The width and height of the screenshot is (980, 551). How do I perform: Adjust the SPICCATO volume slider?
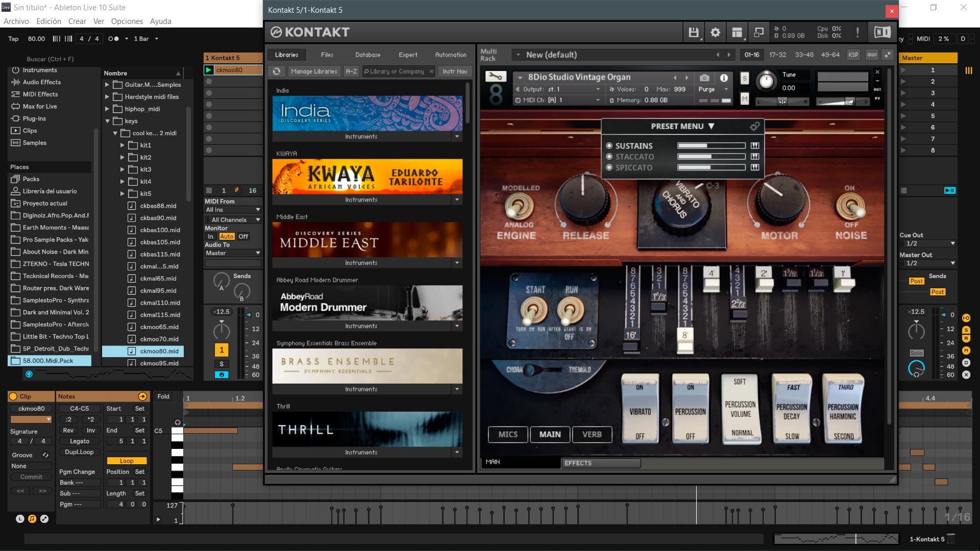711,167
